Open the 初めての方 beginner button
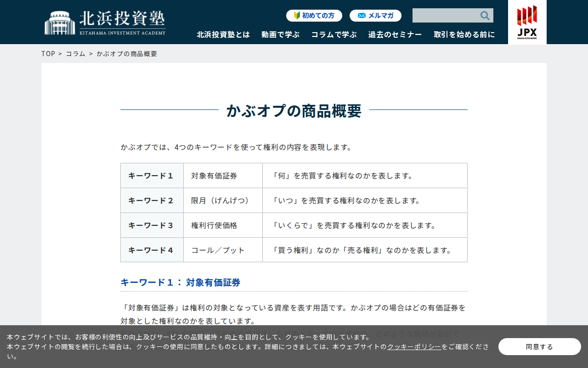588x368 pixels. 314,16
